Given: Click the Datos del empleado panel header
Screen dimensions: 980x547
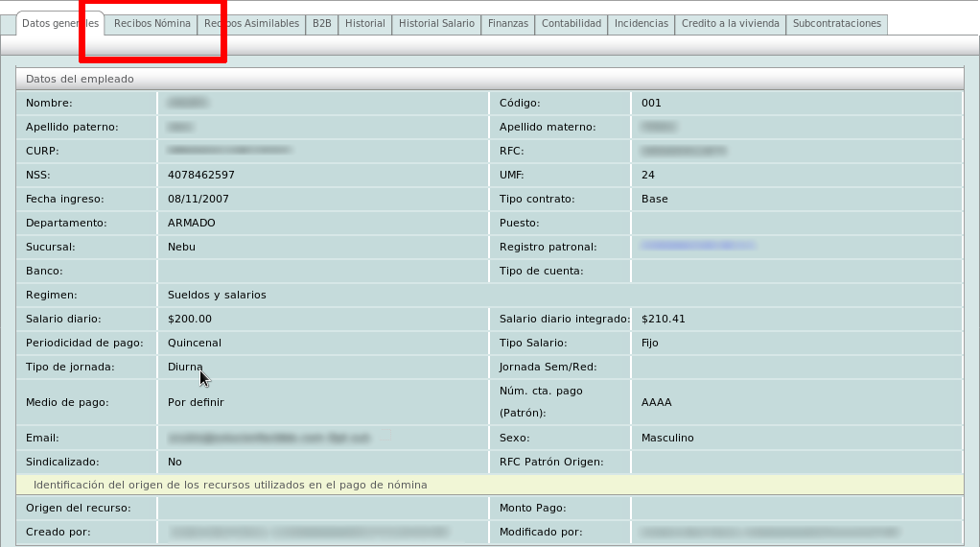Looking at the screenshot, I should pyautogui.click(x=489, y=79).
